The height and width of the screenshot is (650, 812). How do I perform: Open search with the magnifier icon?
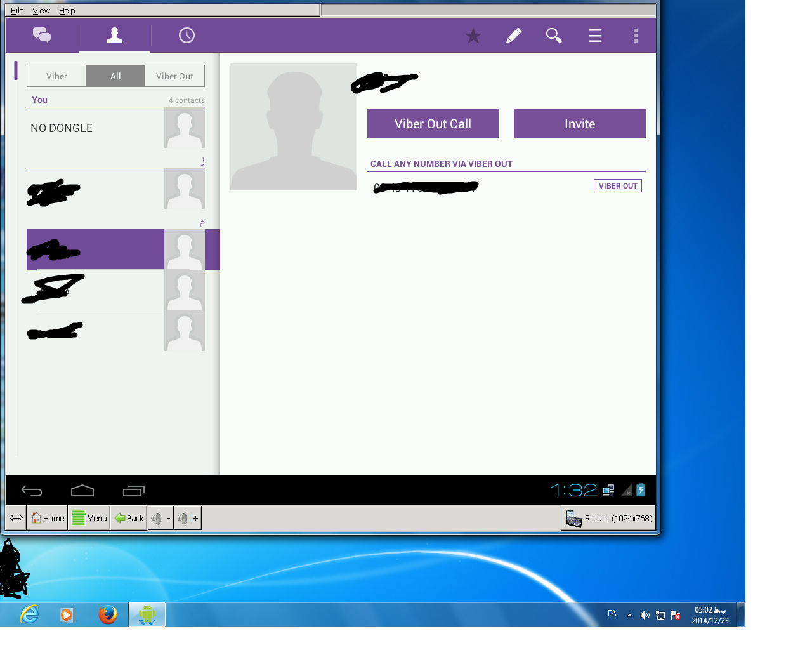(554, 36)
